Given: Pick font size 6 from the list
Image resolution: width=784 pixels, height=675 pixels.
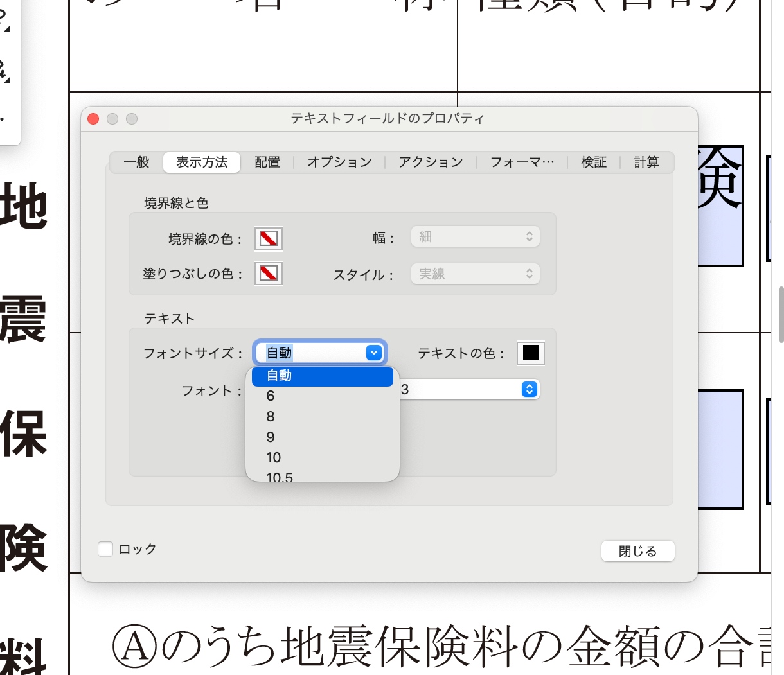Looking at the screenshot, I should pos(271,396).
